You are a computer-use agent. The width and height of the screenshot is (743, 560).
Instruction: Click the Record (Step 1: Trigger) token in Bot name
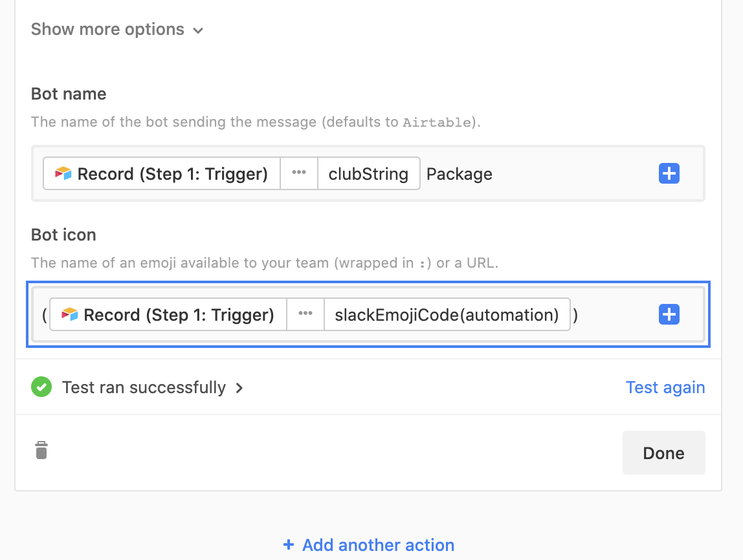point(162,173)
